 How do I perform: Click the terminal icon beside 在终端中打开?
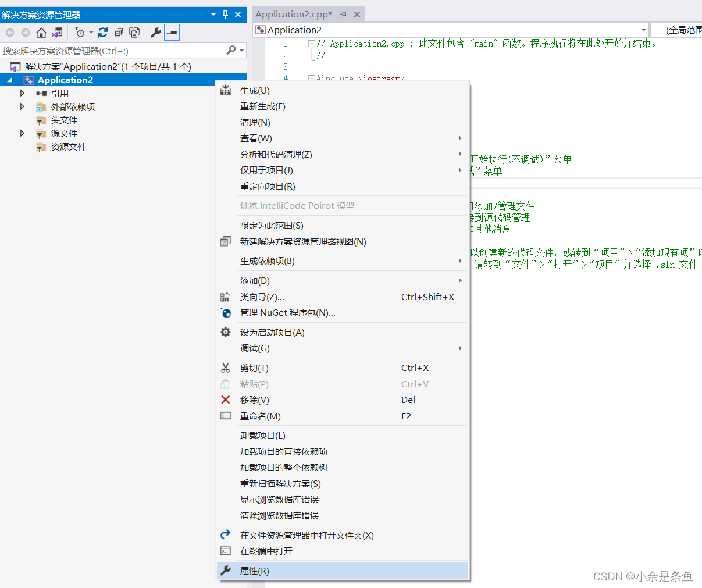[226, 551]
